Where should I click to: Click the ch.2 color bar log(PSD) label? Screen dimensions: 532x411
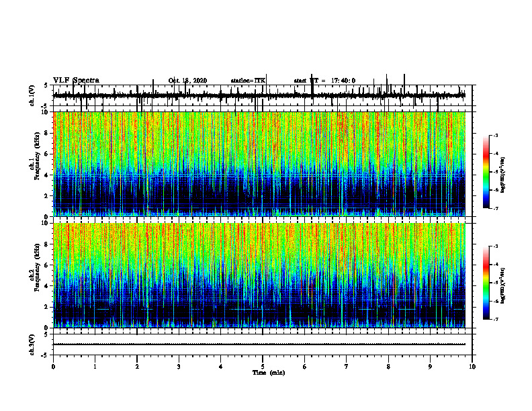[503, 286]
